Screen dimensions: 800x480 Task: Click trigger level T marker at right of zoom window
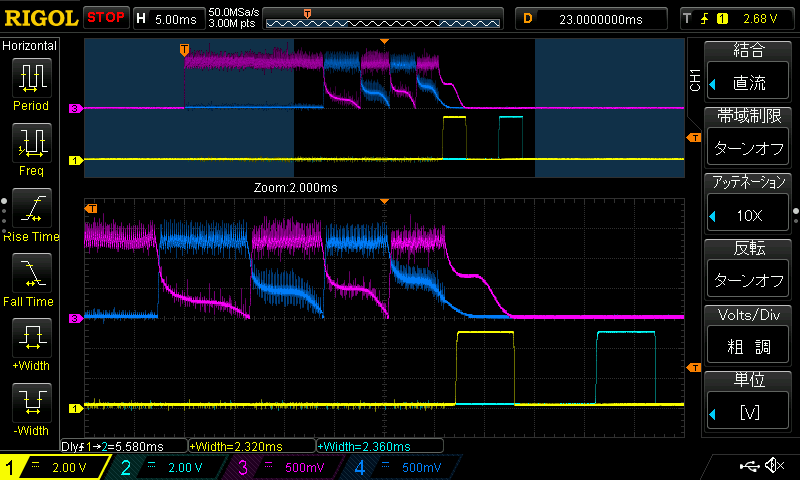[694, 367]
